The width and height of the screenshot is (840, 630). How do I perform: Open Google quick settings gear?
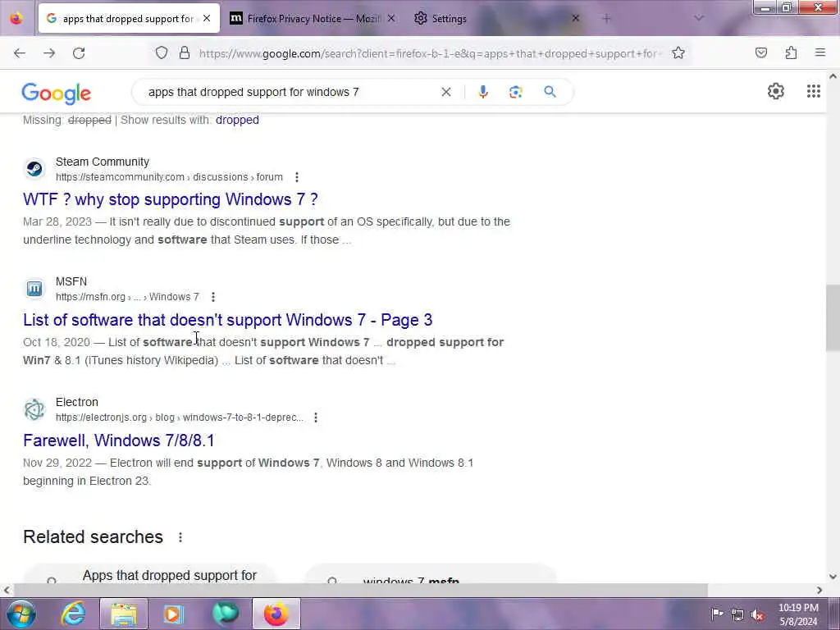coord(776,92)
